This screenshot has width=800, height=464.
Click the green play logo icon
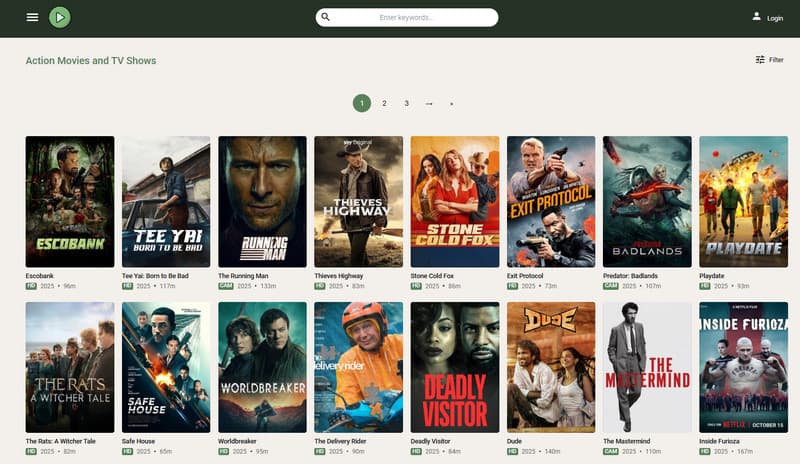pos(60,17)
